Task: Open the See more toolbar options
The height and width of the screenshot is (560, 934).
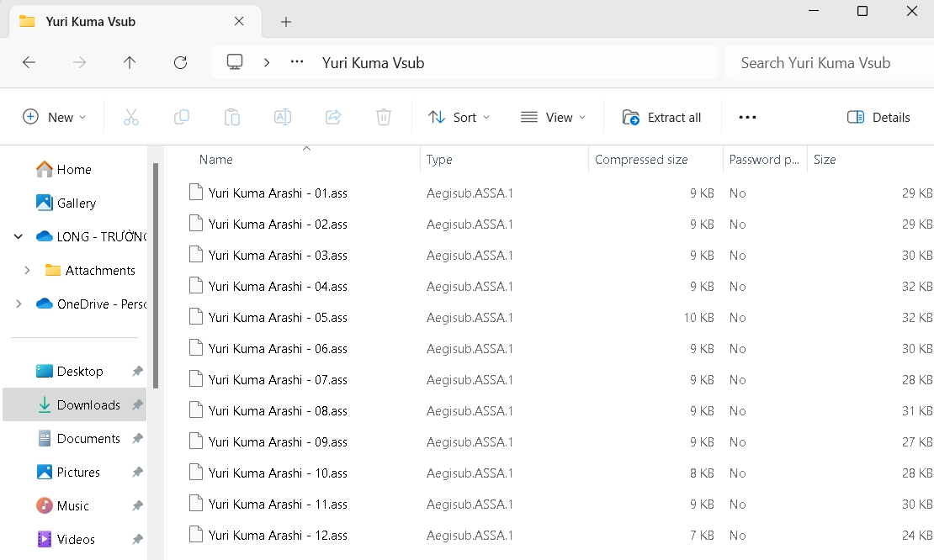Action: 747,117
